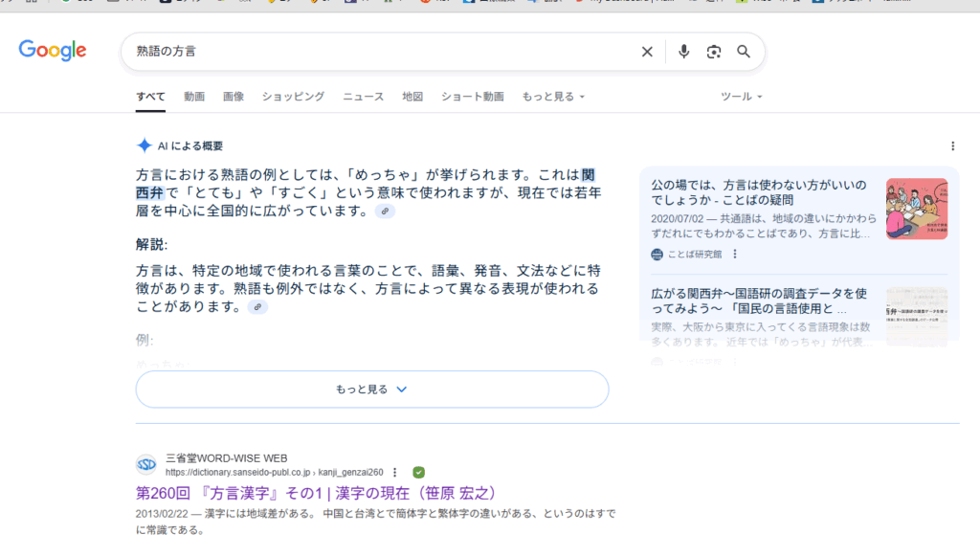Switch to the 画像 tab

(234, 97)
